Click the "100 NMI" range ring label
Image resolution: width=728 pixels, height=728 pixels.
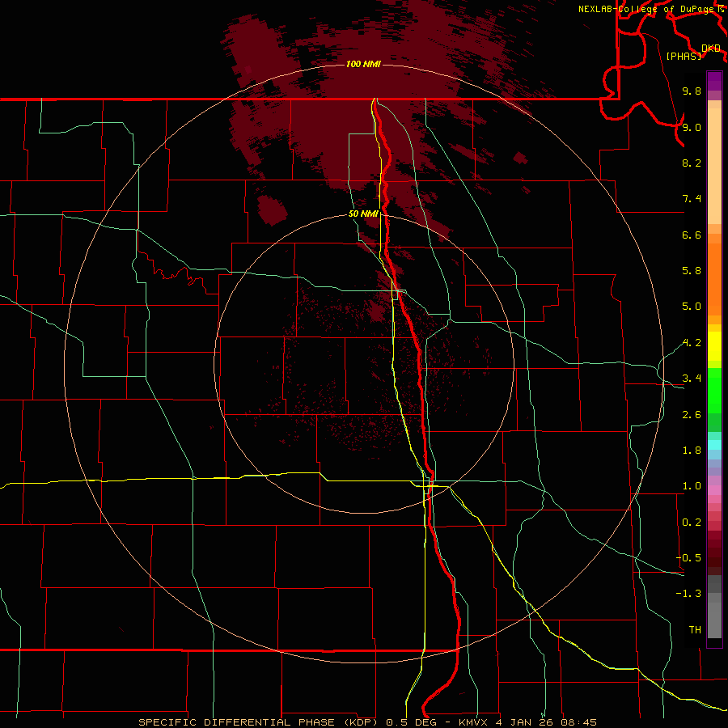363,64
